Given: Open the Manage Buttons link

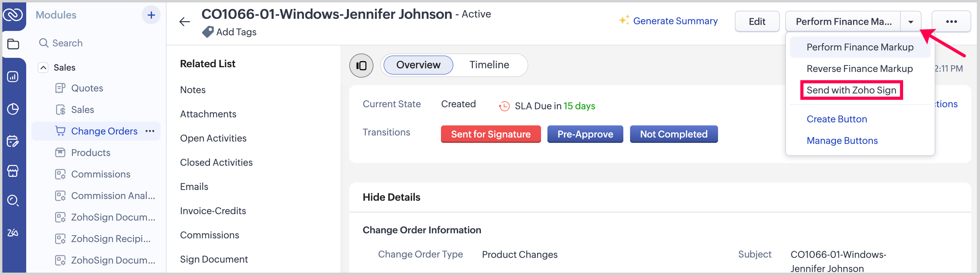Looking at the screenshot, I should click(x=842, y=141).
